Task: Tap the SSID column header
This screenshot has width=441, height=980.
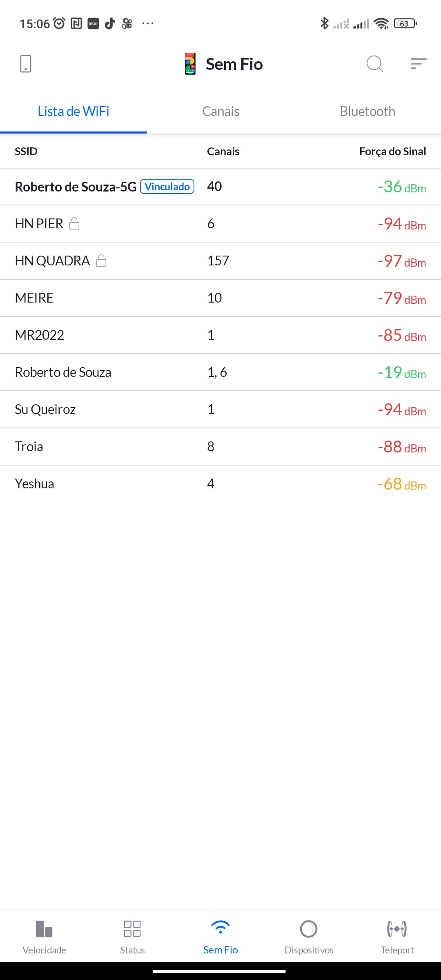Action: click(26, 151)
